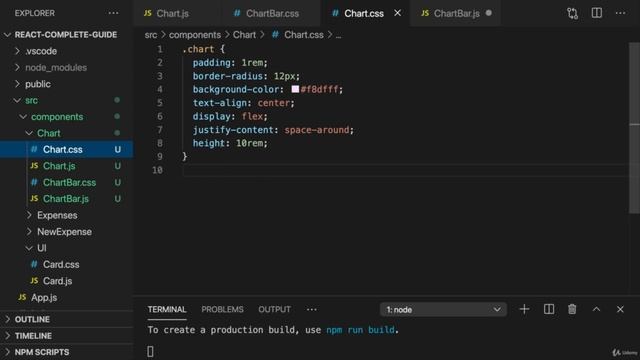Open Card.js in the explorer tree
Viewport: 640px width, 360px height.
pos(66,281)
